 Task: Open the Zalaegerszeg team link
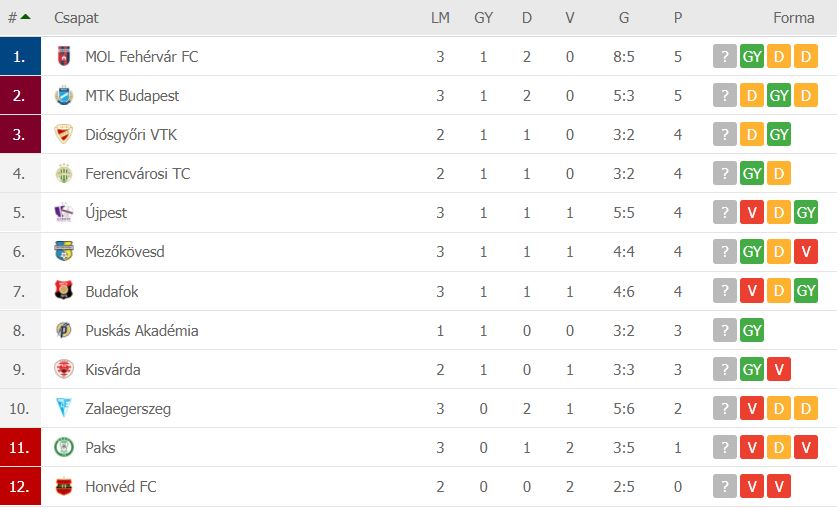pos(128,409)
